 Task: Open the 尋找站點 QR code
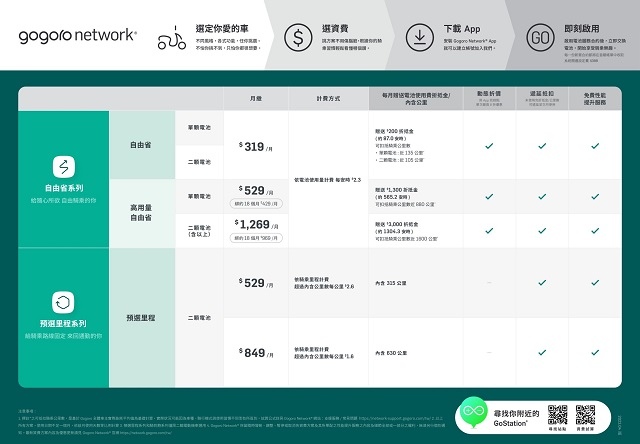(x=557, y=415)
